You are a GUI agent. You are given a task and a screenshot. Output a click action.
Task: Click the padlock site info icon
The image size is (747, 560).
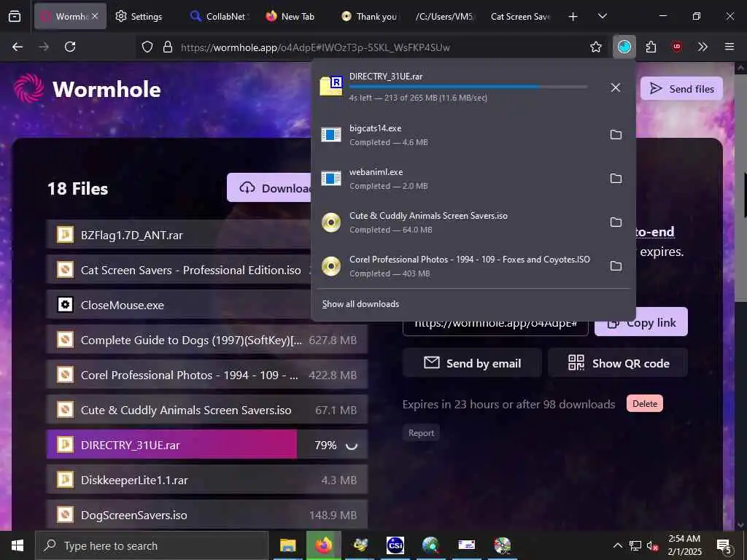coord(167,47)
